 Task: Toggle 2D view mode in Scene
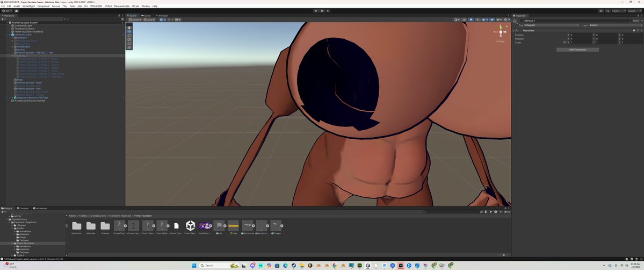click(465, 20)
